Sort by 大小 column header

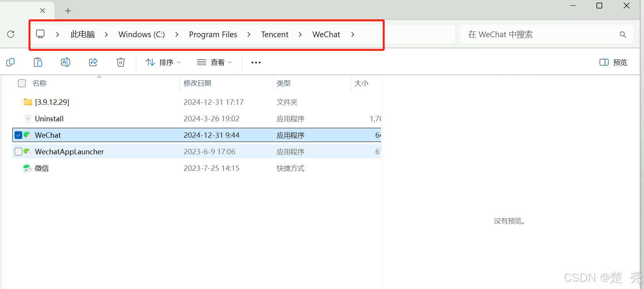click(361, 83)
